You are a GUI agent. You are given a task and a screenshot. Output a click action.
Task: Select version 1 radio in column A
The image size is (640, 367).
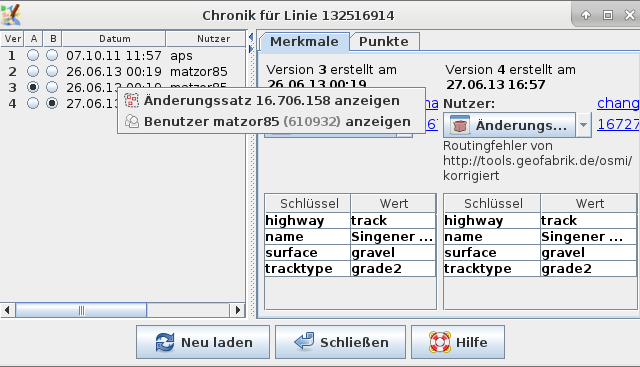(33, 55)
